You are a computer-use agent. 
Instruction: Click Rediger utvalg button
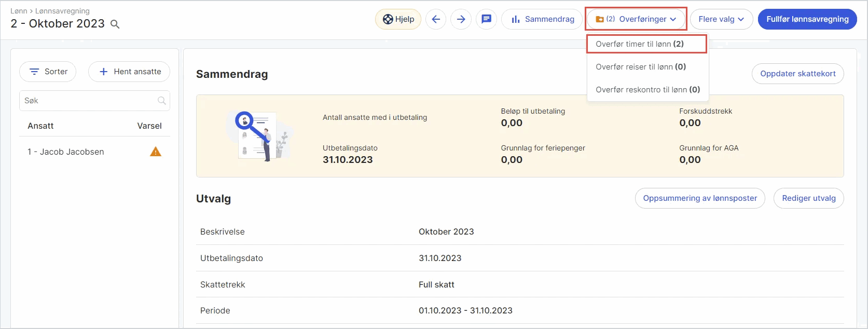tap(808, 198)
